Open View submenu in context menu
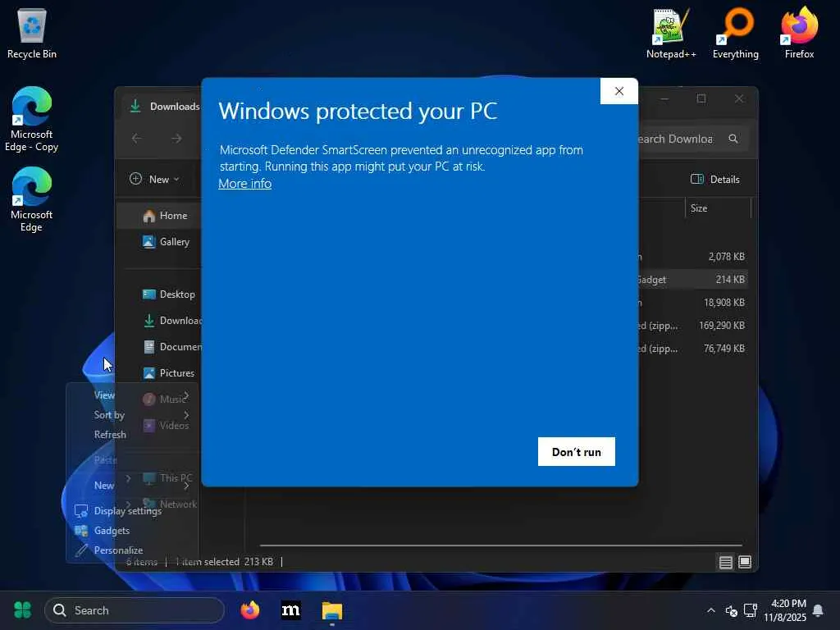Screen dimensions: 840x630 coord(132,395)
